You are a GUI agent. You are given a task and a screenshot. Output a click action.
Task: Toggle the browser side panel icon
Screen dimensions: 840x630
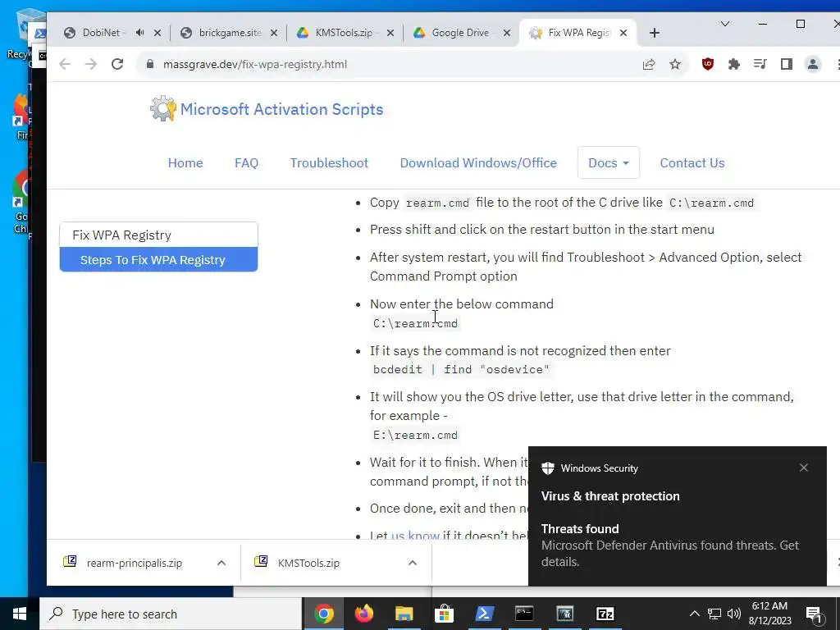pyautogui.click(x=787, y=64)
